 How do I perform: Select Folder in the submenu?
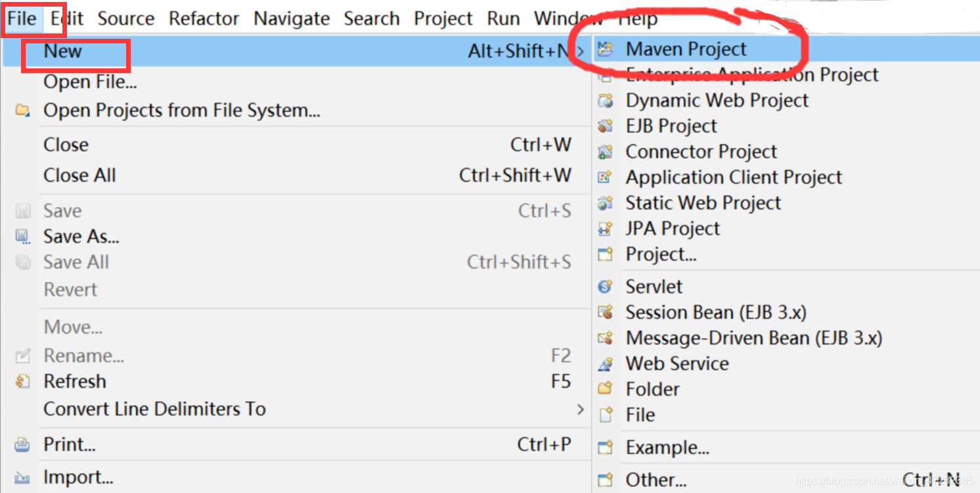[652, 389]
